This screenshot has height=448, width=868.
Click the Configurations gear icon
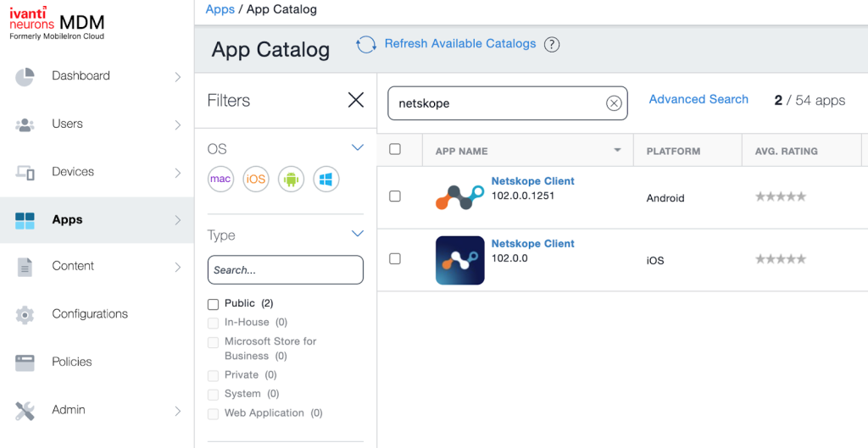[25, 315]
